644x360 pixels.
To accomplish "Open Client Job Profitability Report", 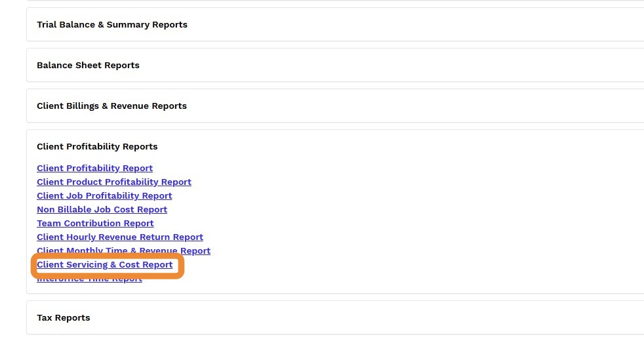I will tap(104, 196).
